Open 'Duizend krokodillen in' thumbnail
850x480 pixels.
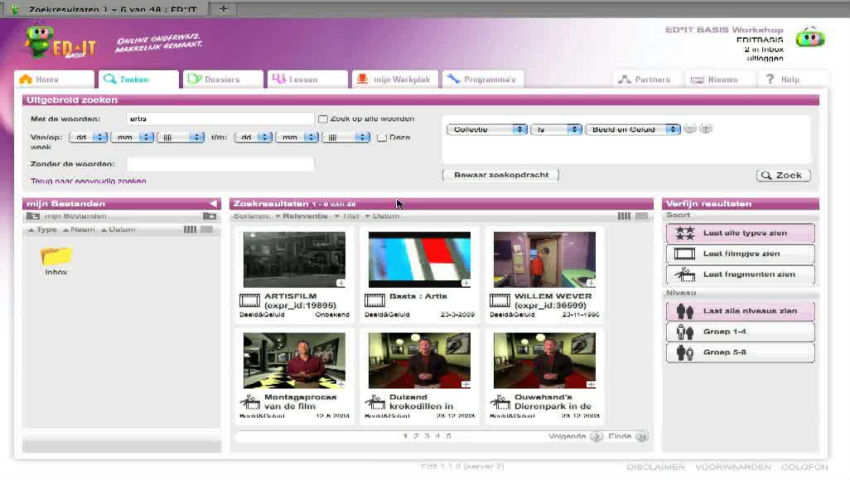pos(420,361)
